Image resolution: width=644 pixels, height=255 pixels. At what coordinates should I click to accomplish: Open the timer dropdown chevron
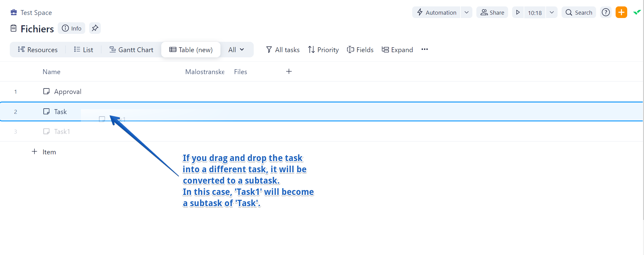(551, 13)
